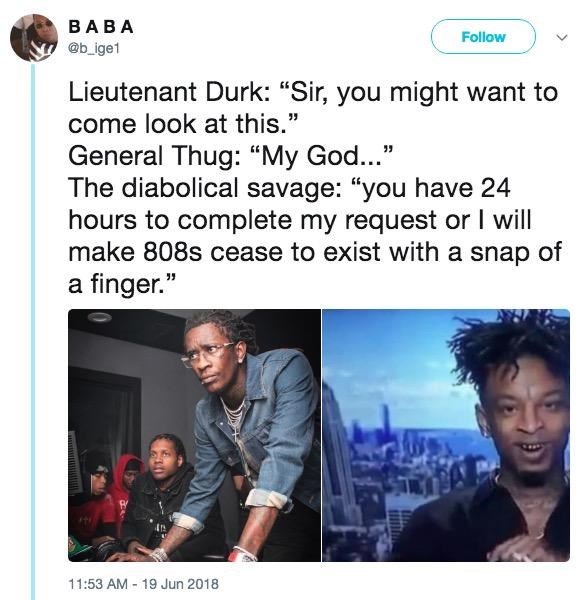Open the right skyline photo
585x600 pixels.
pyautogui.click(x=446, y=435)
